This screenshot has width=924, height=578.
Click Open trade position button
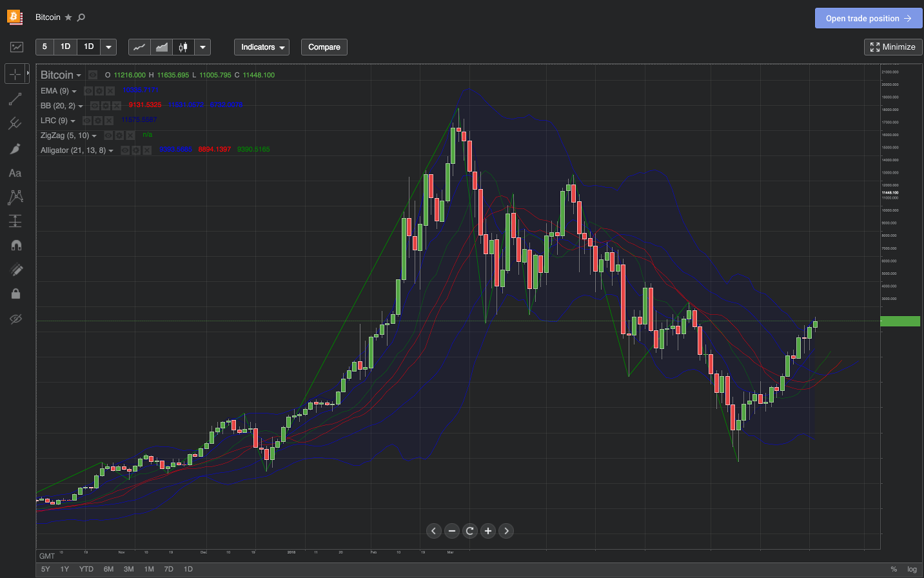tap(869, 18)
